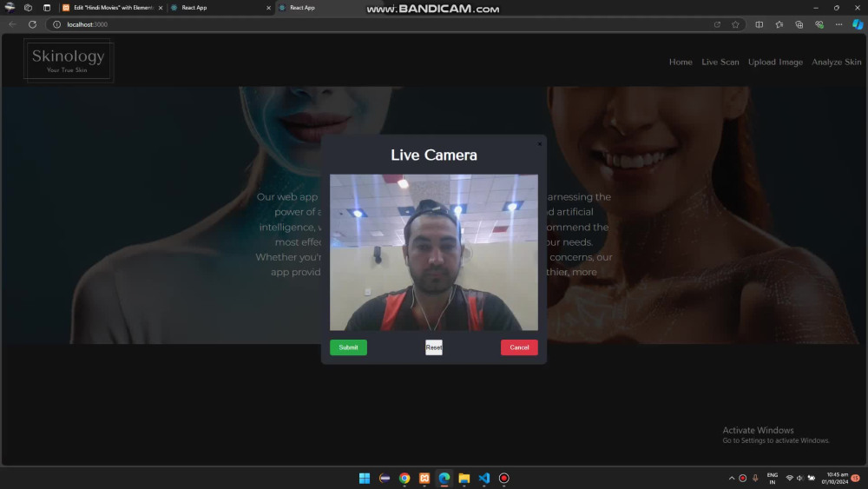The height and width of the screenshot is (489, 868).
Task: Open the Eclipse-like app in taskbar
Action: point(385,478)
